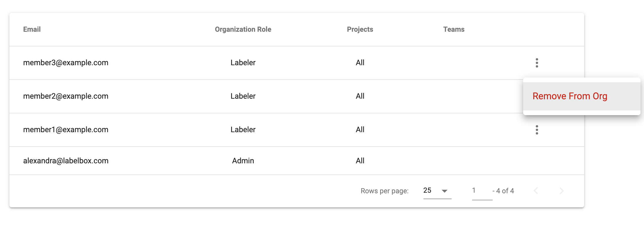Image resolution: width=644 pixels, height=225 pixels.
Task: Select the member3@example.com email cell
Action: point(66,63)
